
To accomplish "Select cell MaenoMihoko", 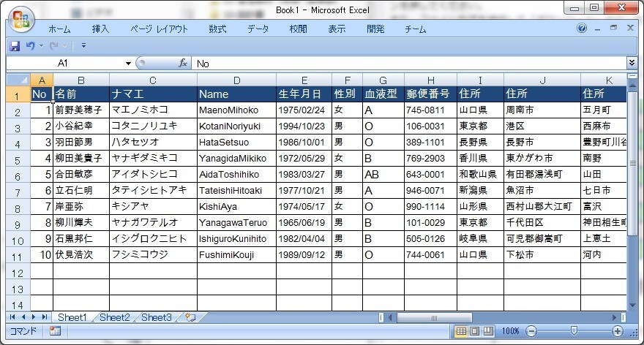I will coord(236,110).
